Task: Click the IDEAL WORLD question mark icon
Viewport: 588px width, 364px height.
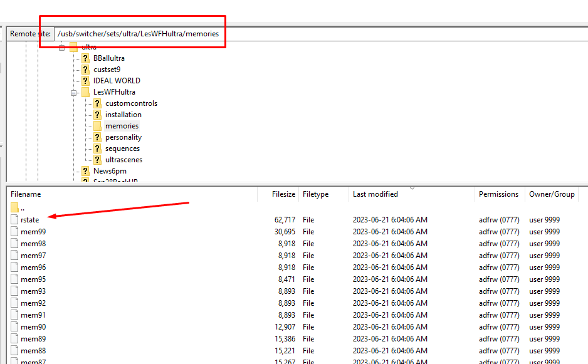Action: [x=85, y=81]
